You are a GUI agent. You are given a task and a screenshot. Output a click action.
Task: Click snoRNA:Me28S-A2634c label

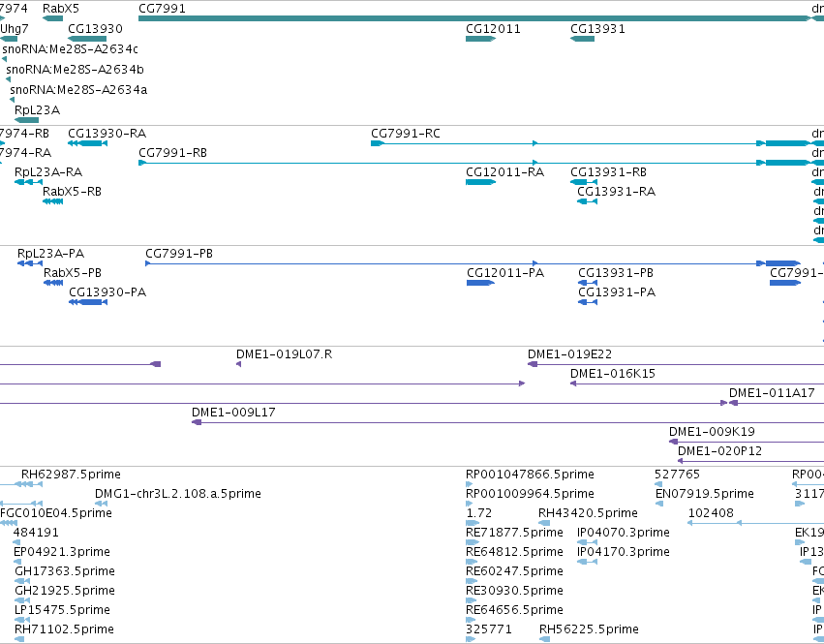pos(71,48)
